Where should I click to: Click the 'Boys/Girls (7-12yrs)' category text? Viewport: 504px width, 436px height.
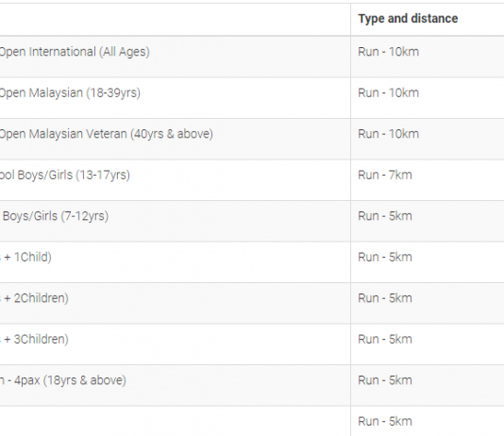(56, 216)
